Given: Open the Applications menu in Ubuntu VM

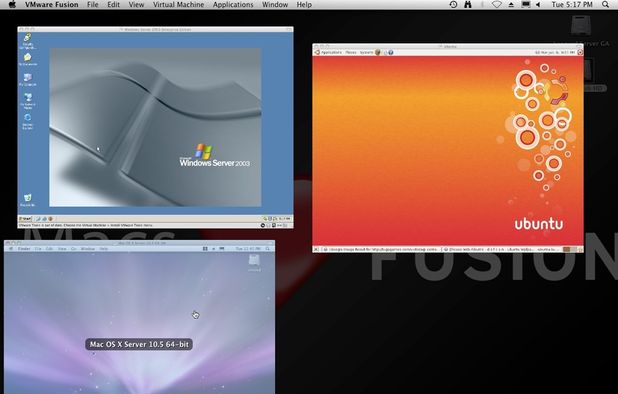Looking at the screenshot, I should [x=331, y=52].
